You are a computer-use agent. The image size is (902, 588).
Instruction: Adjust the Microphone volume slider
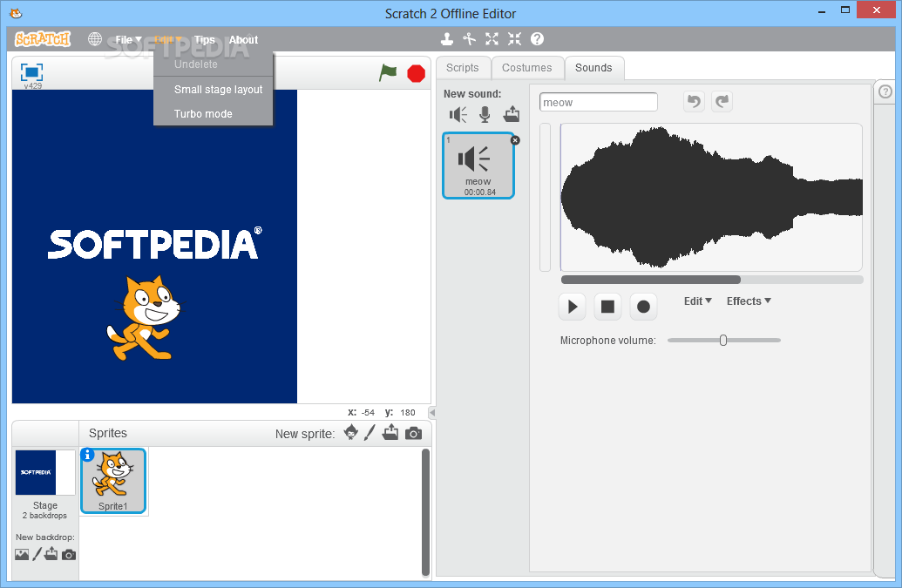click(x=723, y=341)
